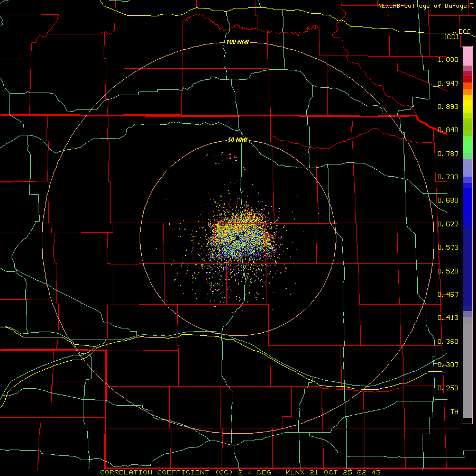Viewport: 476px width, 476px height.
Task: Pick the 0.733 scale label
Action: pyautogui.click(x=448, y=177)
